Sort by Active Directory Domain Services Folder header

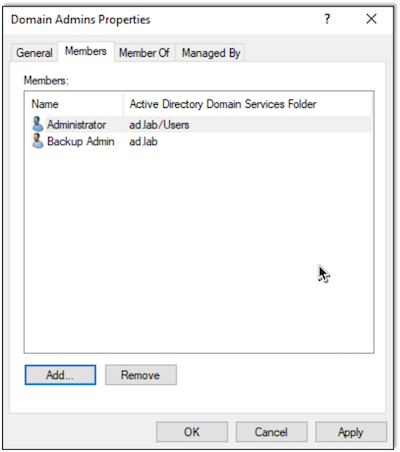click(x=247, y=104)
